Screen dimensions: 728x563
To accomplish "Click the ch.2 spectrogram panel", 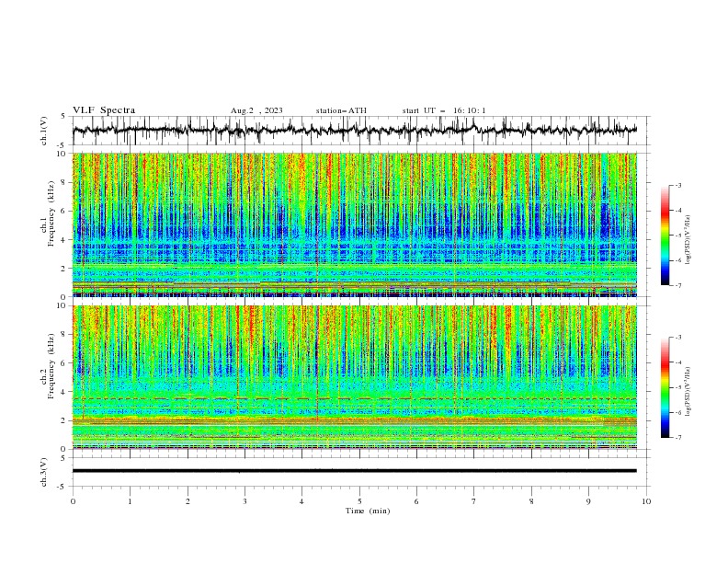I will pyautogui.click(x=354, y=377).
